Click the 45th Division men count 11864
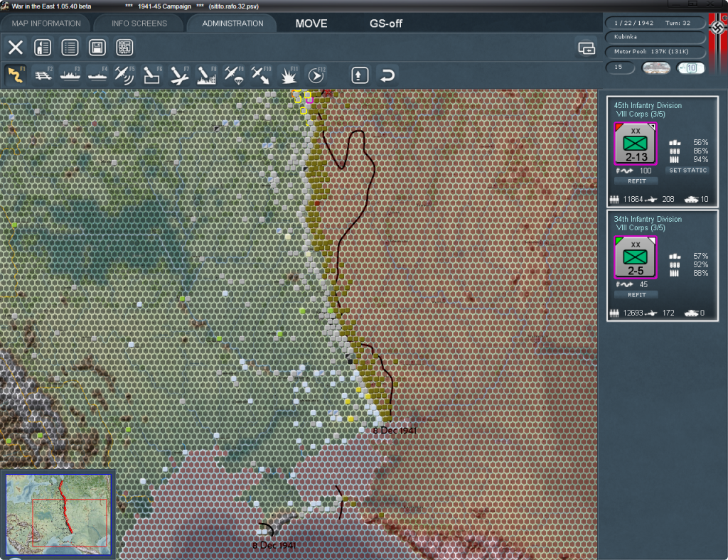The height and width of the screenshot is (560, 728). click(633, 200)
